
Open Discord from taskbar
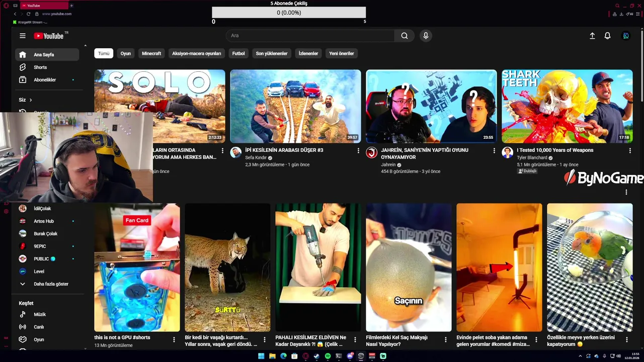tap(350, 356)
